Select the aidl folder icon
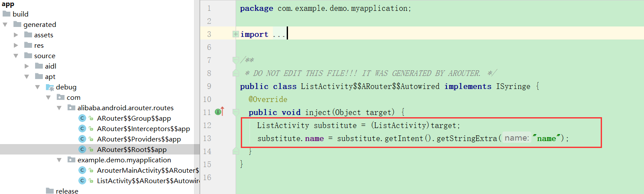Screen dimensions: 644x194 coord(39,66)
